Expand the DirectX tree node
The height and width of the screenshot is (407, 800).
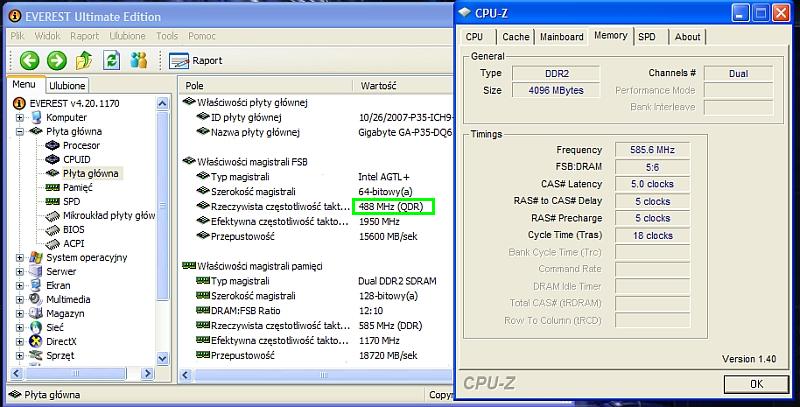coord(20,342)
